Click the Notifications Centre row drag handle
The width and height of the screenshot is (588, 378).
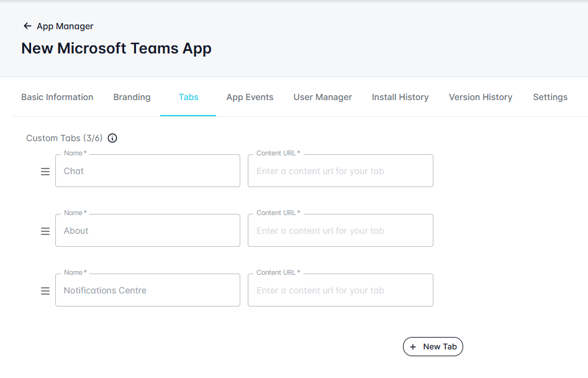[x=45, y=291]
